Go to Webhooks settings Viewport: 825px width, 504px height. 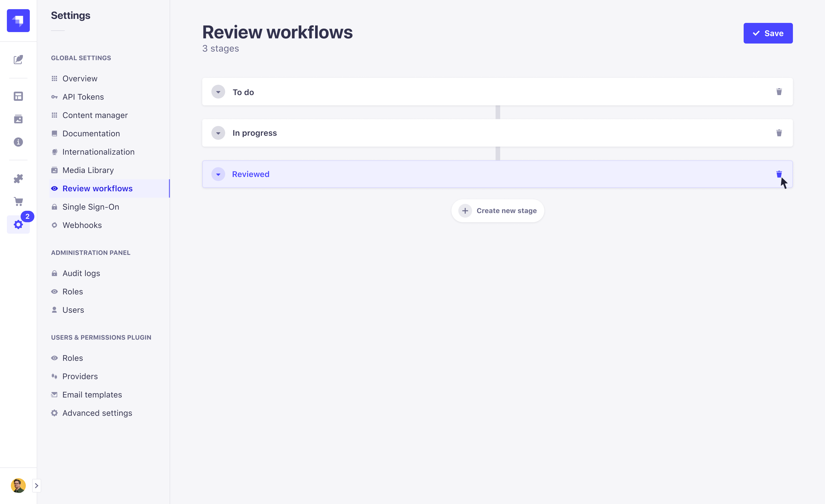(x=82, y=225)
